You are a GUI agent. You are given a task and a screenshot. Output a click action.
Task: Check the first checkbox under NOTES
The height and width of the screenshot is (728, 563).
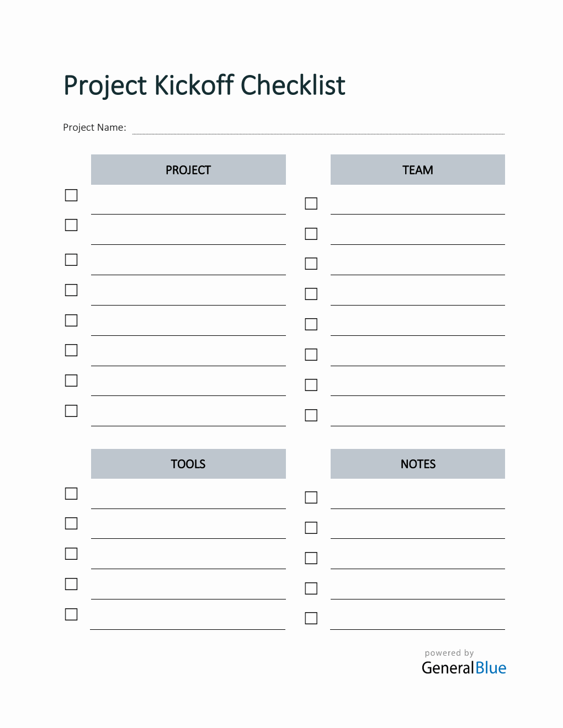pos(311,497)
